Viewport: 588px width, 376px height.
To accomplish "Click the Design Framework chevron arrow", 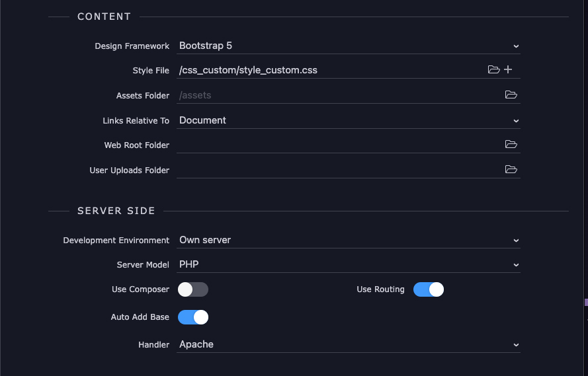I will click(516, 46).
